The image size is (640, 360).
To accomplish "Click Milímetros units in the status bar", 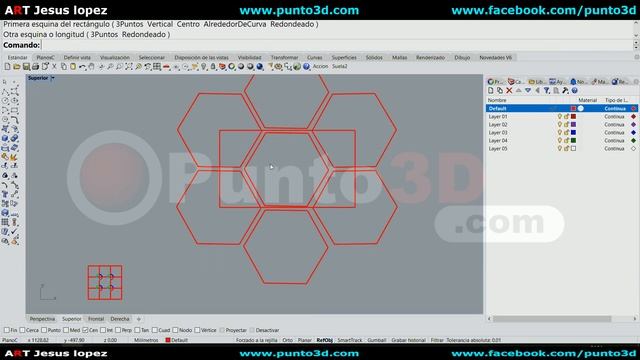I will (146, 340).
